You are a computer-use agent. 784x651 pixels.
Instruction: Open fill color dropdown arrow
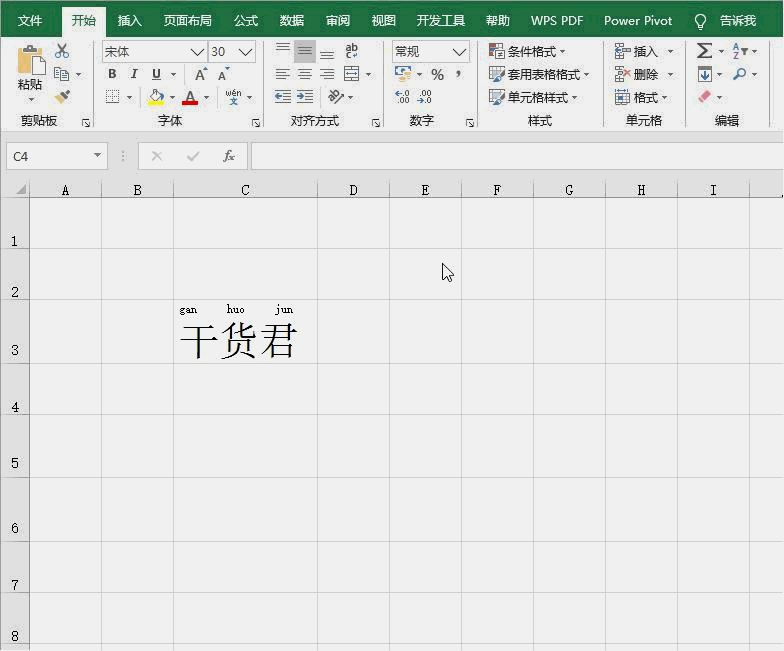(172, 98)
